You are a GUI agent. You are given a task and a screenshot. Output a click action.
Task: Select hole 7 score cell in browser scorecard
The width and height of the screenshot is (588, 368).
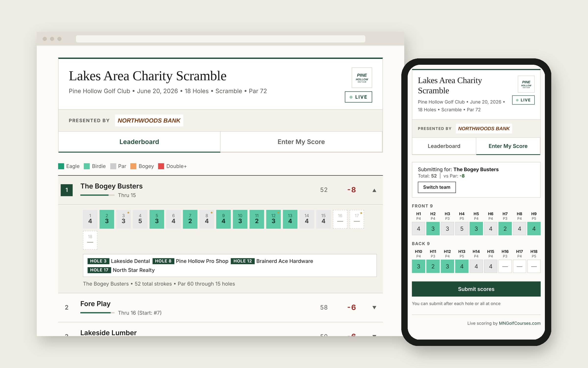point(190,219)
